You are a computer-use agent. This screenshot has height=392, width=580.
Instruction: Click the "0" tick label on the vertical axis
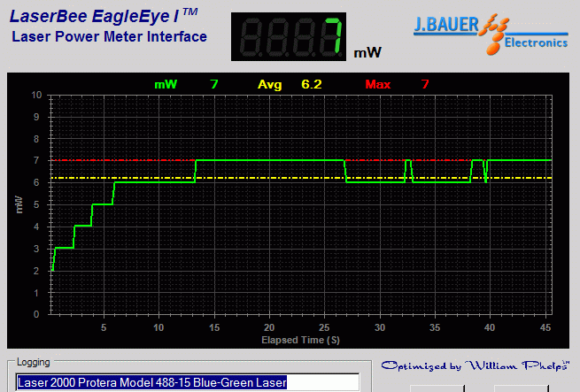[36, 314]
